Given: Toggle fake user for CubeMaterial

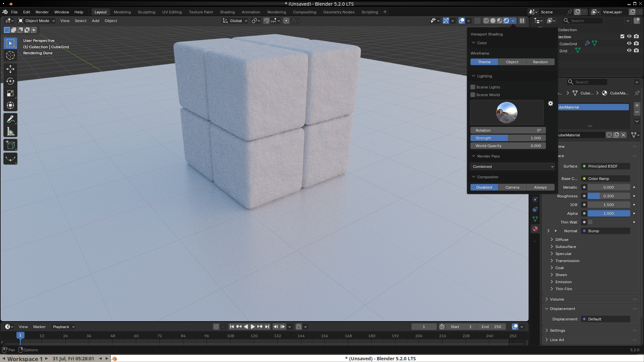Looking at the screenshot, I should point(609,135).
